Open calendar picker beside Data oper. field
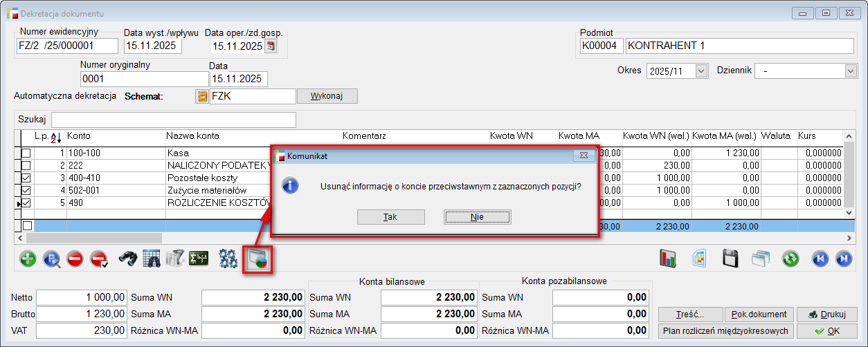This screenshot has height=347, width=868. (x=271, y=46)
